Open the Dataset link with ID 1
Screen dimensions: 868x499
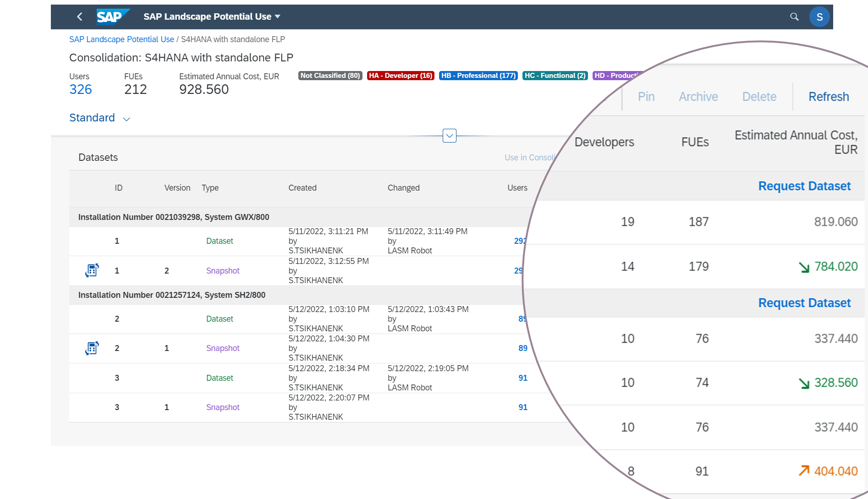(220, 241)
